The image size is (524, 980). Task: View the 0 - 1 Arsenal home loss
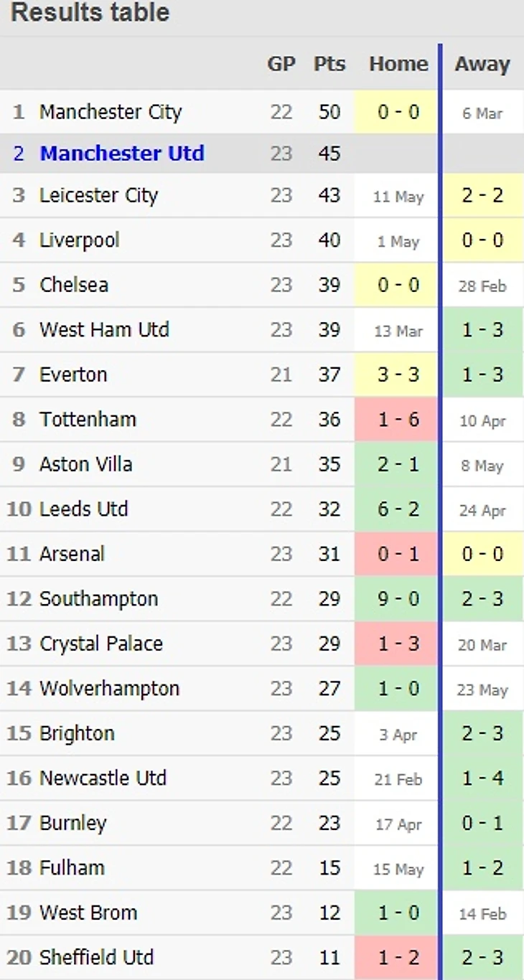[398, 554]
